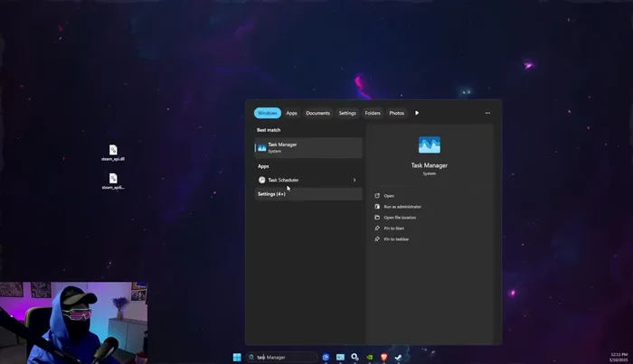This screenshot has height=364, width=633.
Task: Launch the Brave browser from taskbar
Action: 383,357
